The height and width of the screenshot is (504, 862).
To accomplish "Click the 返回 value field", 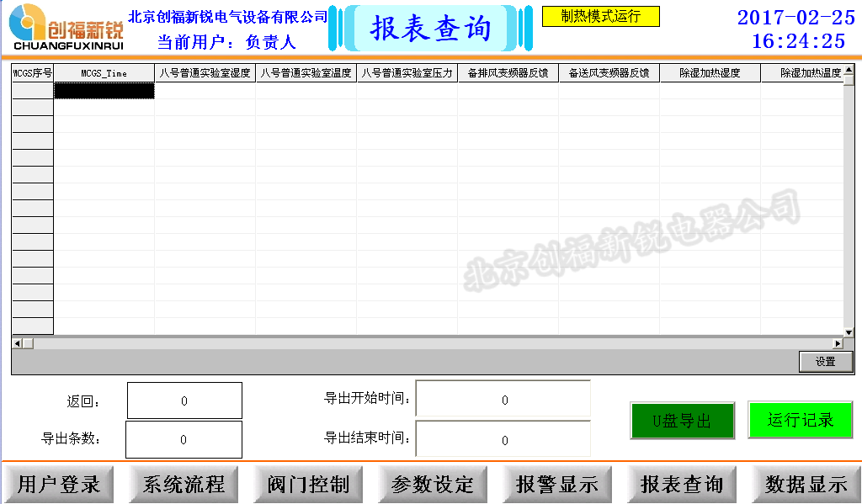I will pos(184,401).
